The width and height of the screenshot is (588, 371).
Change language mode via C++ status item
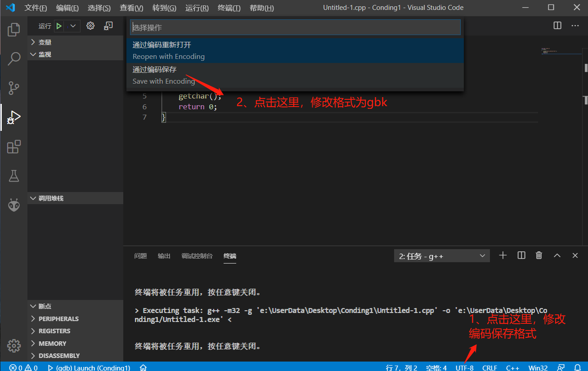(x=512, y=367)
